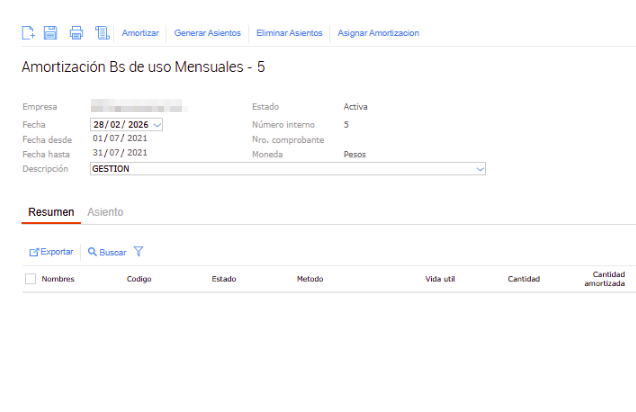Click Asignar Amortizacion in the toolbar
This screenshot has width=636, height=412.
[378, 33]
